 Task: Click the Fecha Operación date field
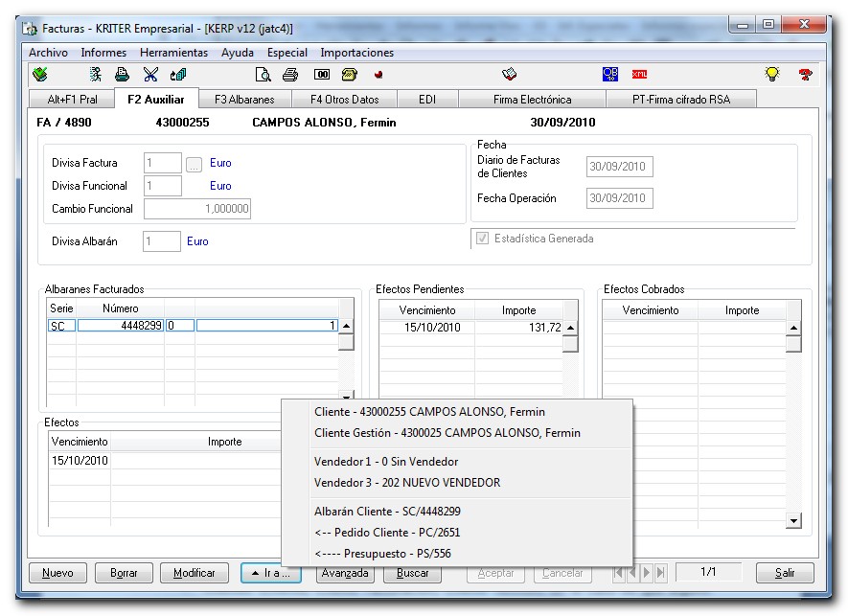point(619,198)
